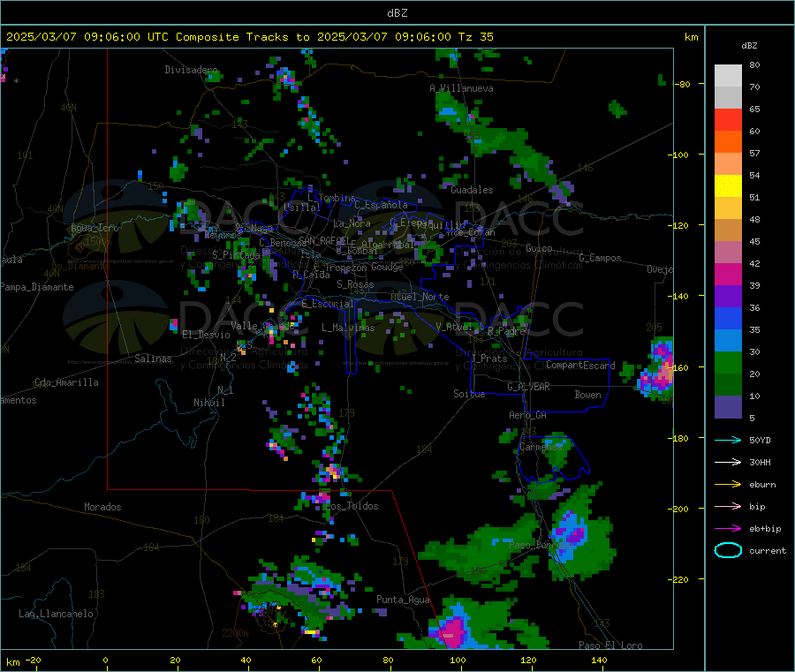Click the 'S_Rosas' map label
Viewport: 795px width, 672px height.
[x=355, y=284]
